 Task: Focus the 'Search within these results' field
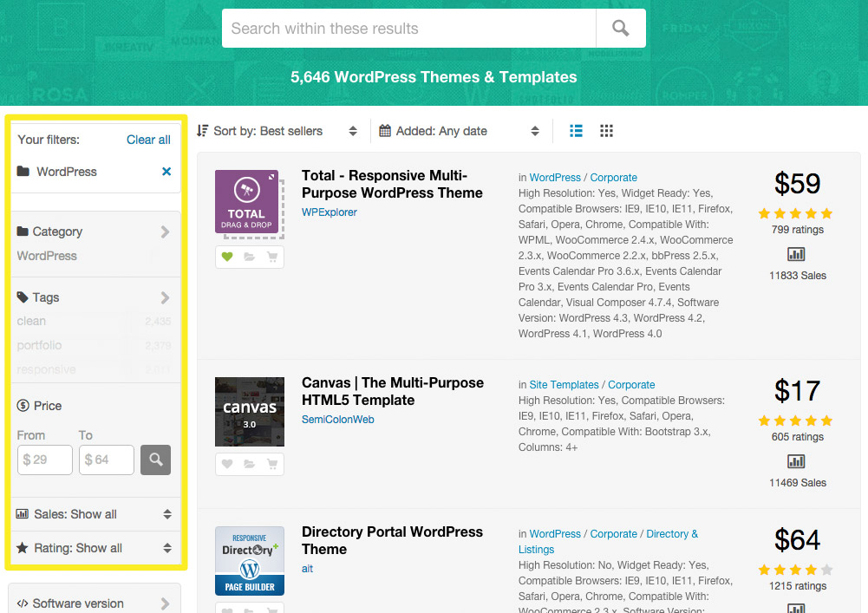(x=409, y=29)
